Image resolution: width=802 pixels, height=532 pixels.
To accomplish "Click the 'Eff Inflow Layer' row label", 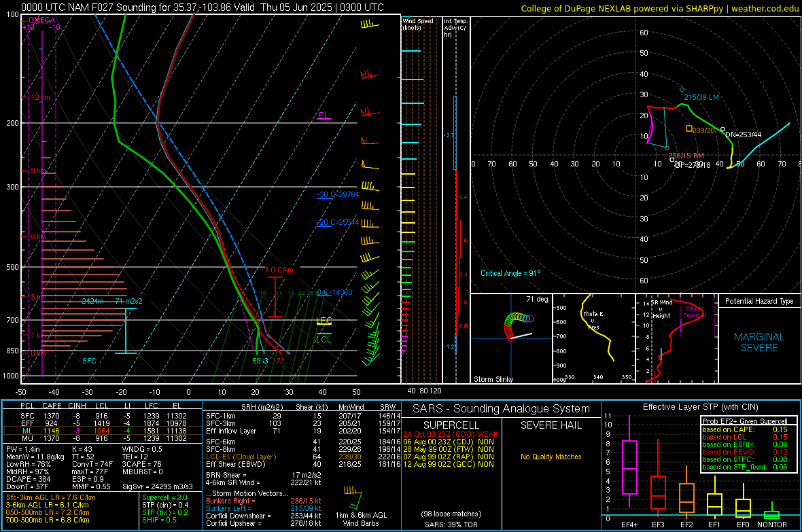I will [230, 431].
